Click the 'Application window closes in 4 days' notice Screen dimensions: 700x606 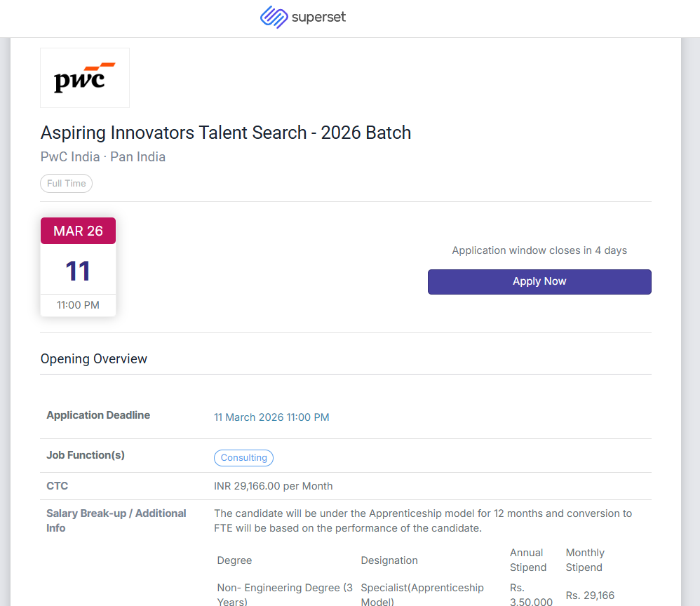[539, 250]
